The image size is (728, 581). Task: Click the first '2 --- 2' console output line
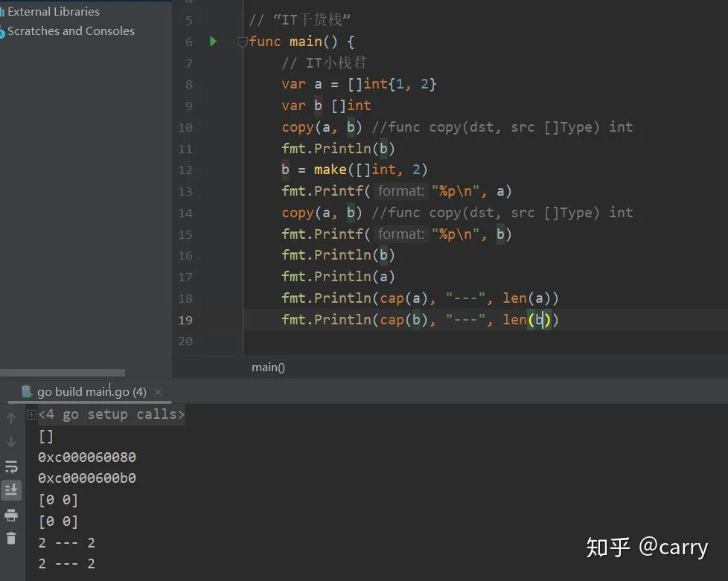point(67,542)
